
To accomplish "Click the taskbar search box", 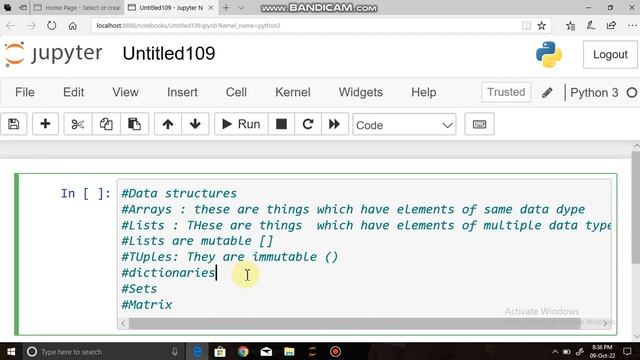I will point(103,351).
